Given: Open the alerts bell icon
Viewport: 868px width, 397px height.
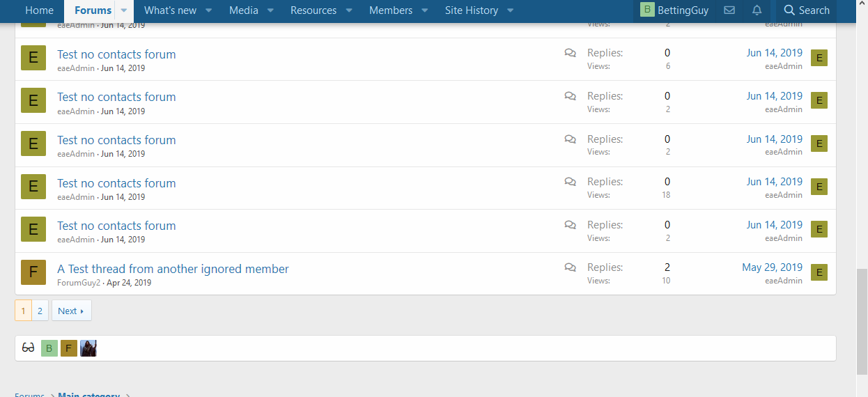Looking at the screenshot, I should click(x=757, y=10).
